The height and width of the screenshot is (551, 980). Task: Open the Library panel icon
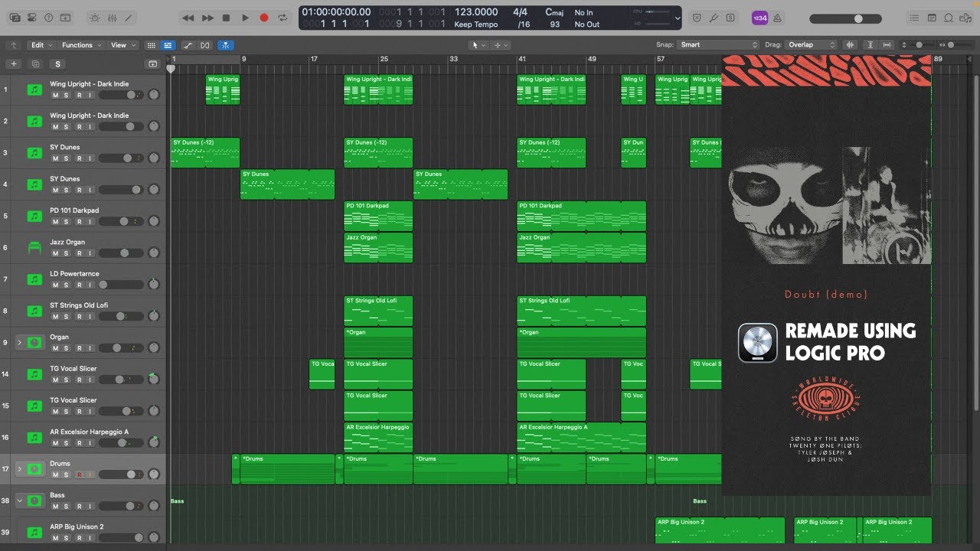[x=15, y=18]
